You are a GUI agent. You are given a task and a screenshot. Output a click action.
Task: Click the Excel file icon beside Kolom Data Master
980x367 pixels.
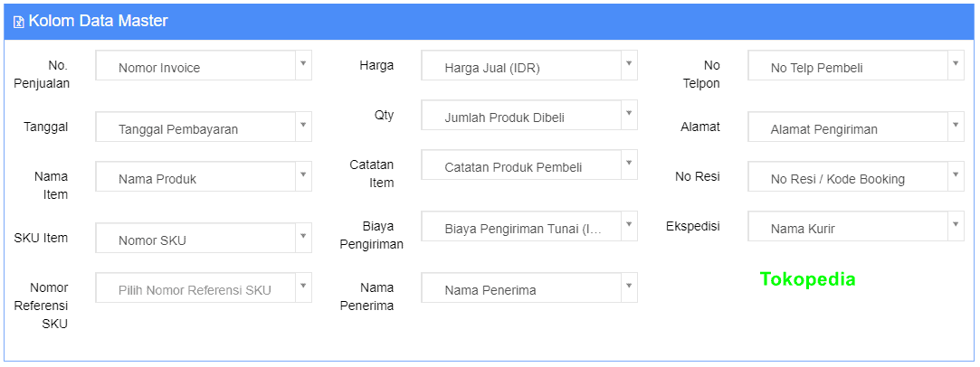click(x=19, y=22)
